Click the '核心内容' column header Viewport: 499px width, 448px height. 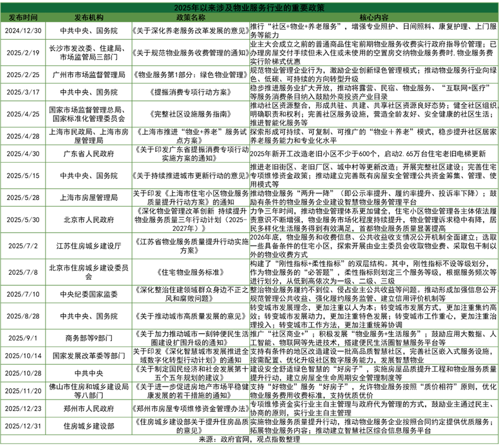pos(374,17)
